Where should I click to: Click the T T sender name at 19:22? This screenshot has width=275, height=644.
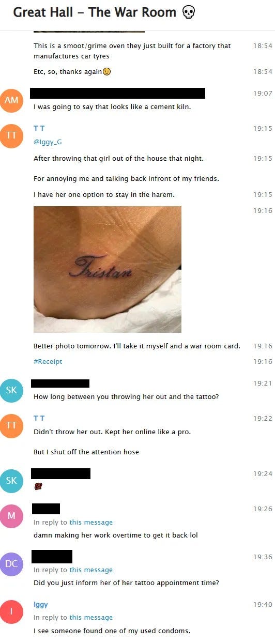point(39,418)
